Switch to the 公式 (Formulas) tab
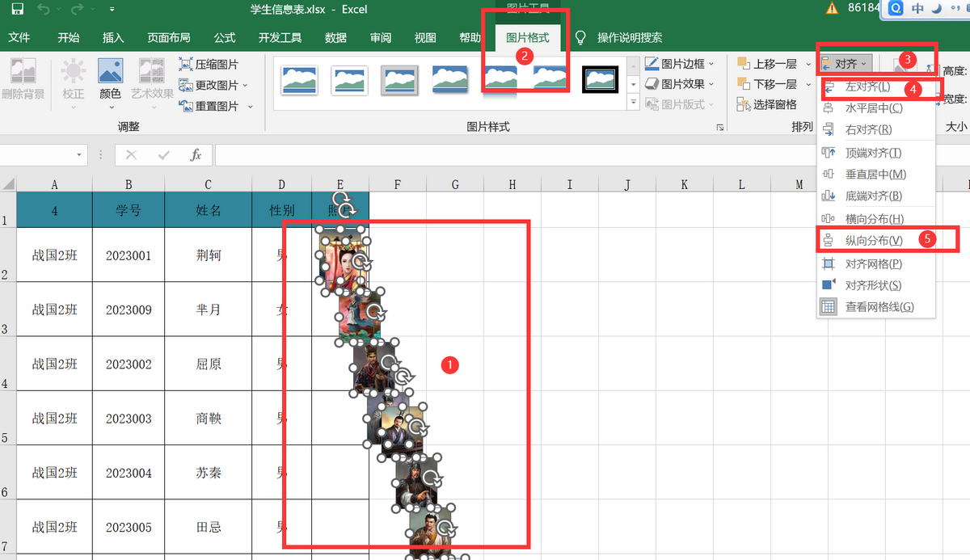 click(x=225, y=38)
